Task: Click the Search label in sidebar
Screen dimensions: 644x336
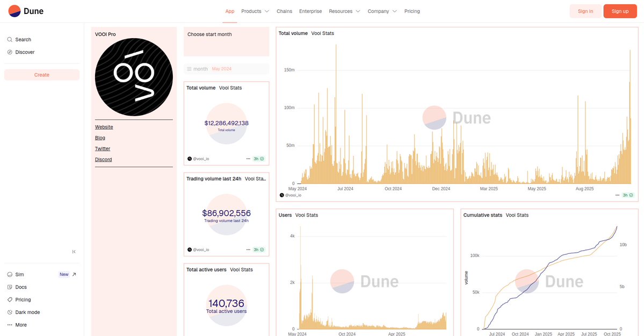Action: [23, 39]
